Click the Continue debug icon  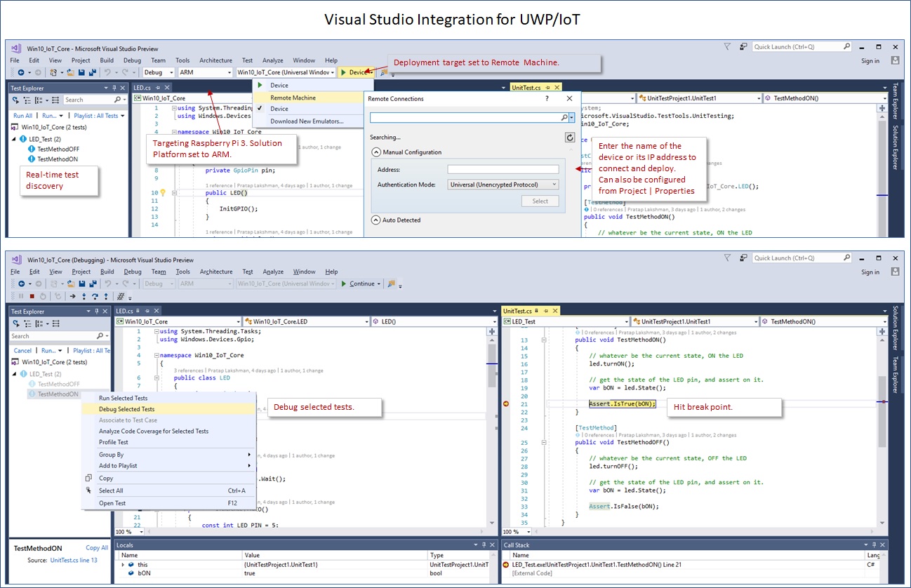pos(359,285)
